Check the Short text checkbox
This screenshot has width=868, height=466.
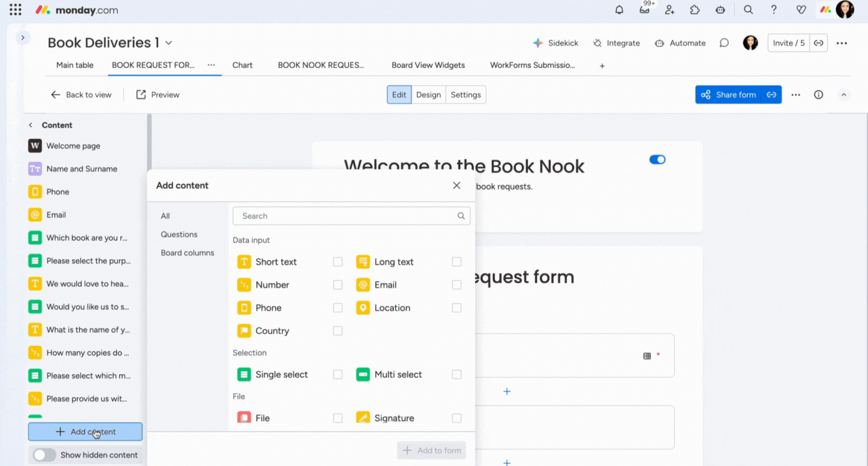(338, 262)
